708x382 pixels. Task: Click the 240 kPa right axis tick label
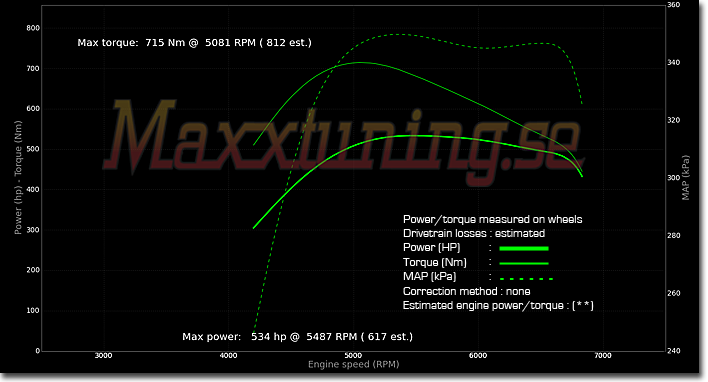pyautogui.click(x=674, y=351)
